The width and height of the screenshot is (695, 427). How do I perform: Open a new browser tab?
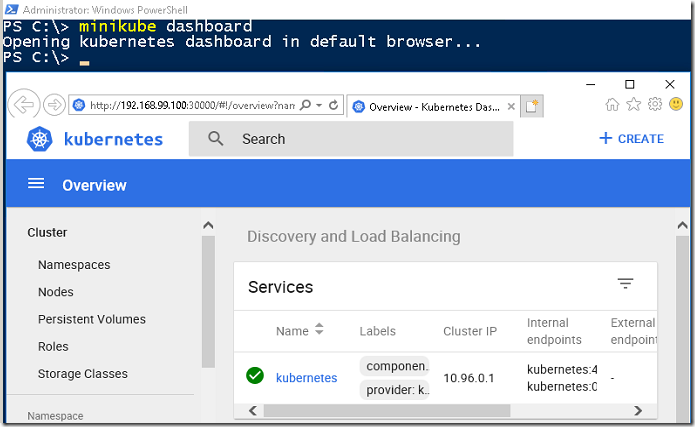click(531, 106)
